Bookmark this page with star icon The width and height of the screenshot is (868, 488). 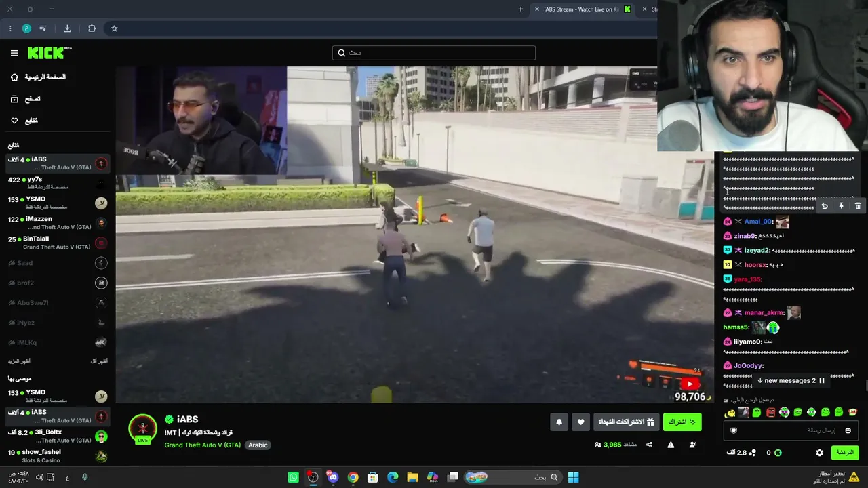[x=114, y=28]
